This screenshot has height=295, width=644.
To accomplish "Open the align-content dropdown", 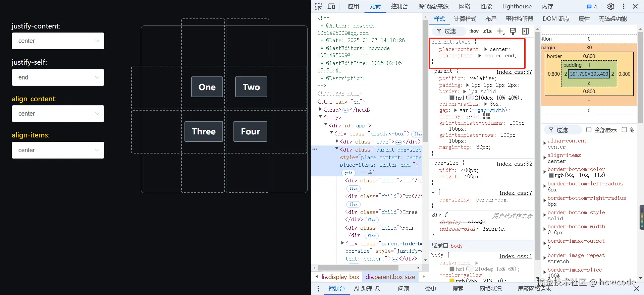I will click(x=58, y=114).
